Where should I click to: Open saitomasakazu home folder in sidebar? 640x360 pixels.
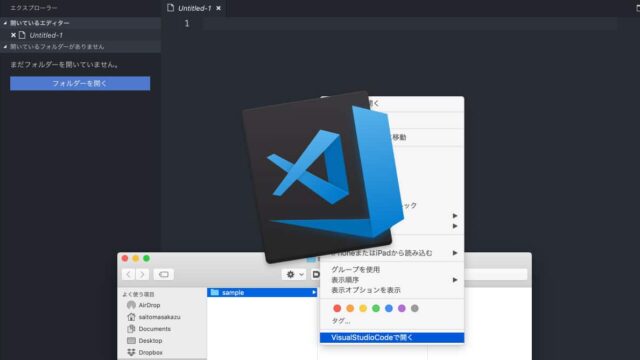click(154, 317)
